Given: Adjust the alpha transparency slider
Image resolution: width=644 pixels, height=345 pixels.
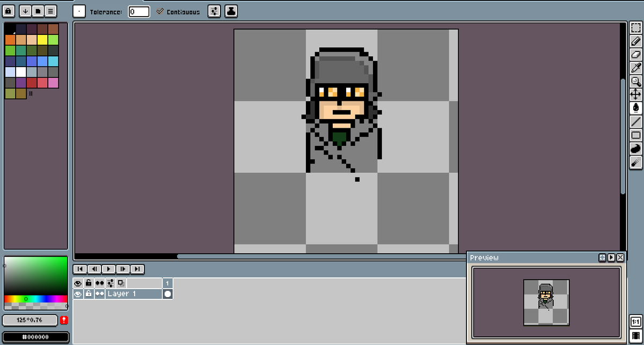Looking at the screenshot, I should pos(36,305).
